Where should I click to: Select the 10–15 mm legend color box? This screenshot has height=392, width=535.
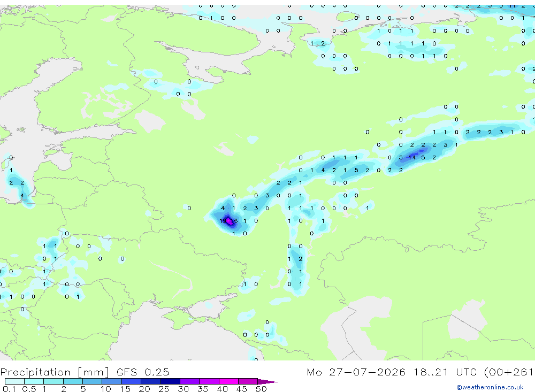click(x=112, y=381)
